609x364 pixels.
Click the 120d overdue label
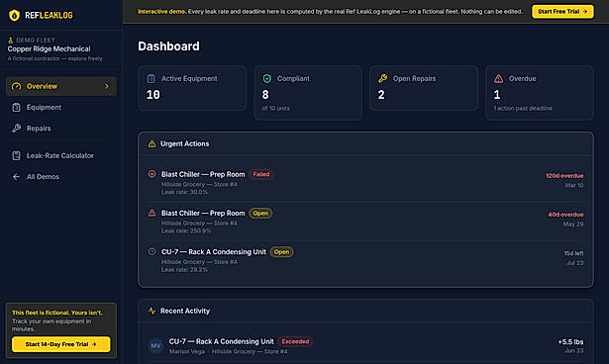pyautogui.click(x=564, y=176)
